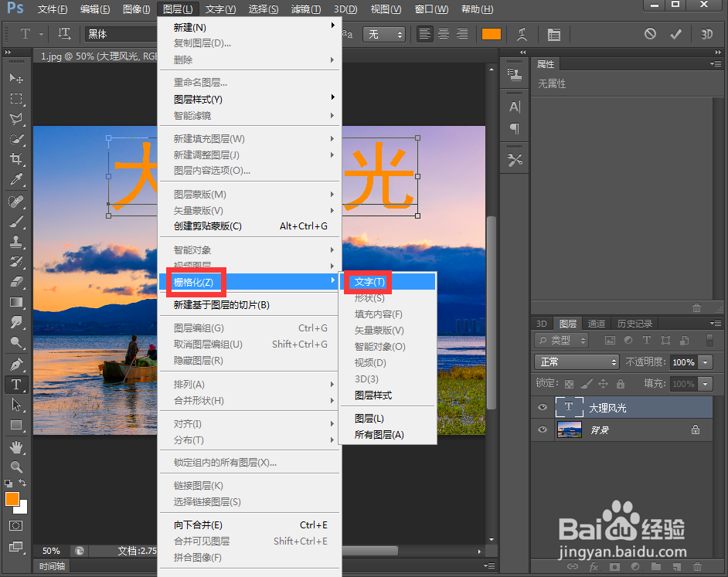
Task: Open the 正常 blend mode dropdown
Action: point(576,361)
